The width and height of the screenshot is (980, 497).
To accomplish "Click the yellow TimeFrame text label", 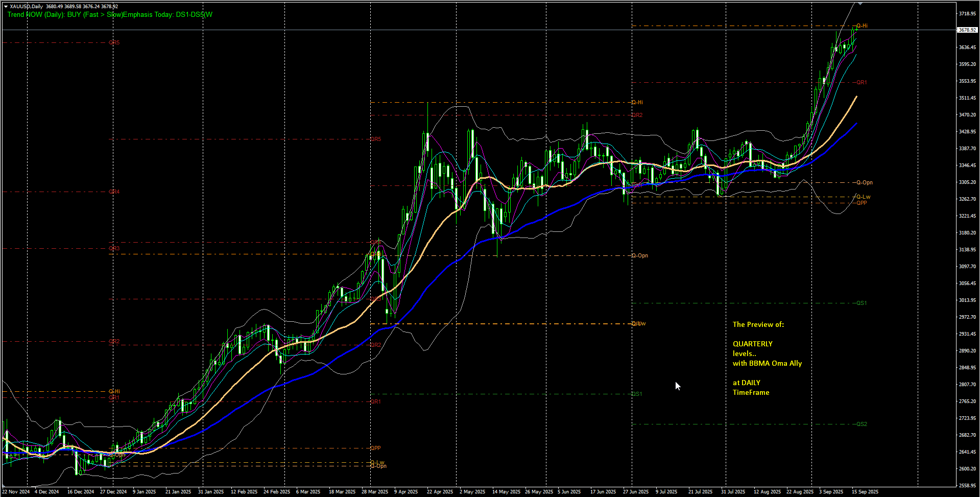I will pyautogui.click(x=751, y=392).
